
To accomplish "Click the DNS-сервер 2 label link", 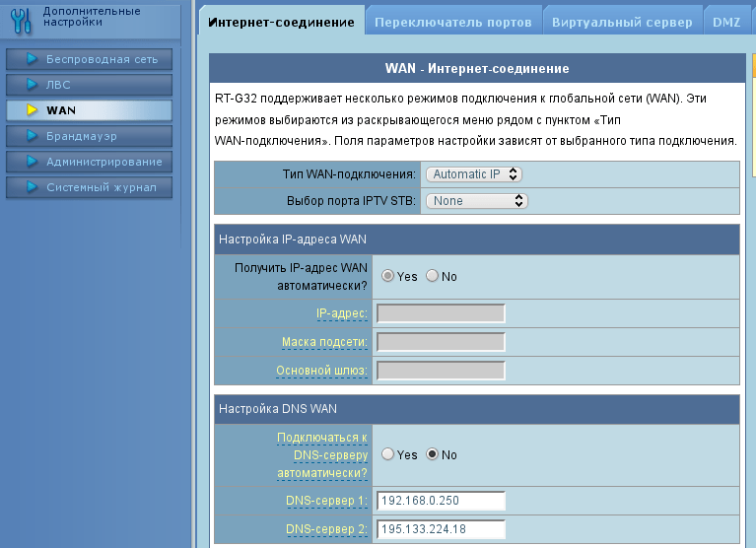I will 326,529.
